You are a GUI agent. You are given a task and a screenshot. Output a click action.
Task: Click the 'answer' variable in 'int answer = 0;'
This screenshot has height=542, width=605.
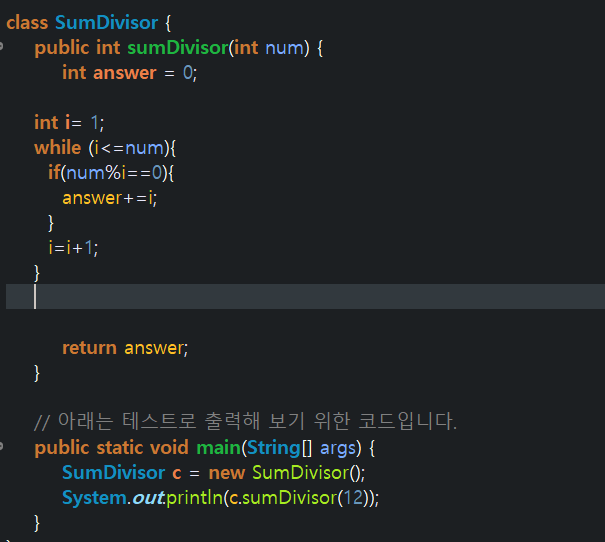point(125,73)
